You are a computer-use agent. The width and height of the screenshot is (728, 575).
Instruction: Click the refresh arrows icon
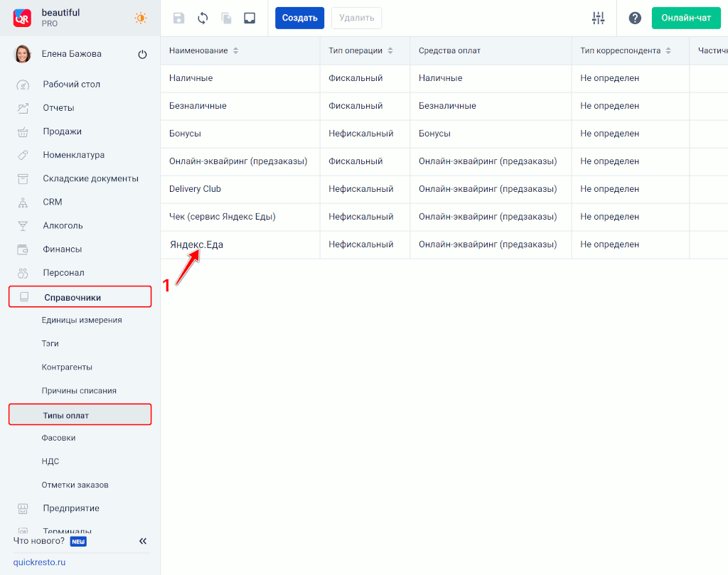point(203,18)
